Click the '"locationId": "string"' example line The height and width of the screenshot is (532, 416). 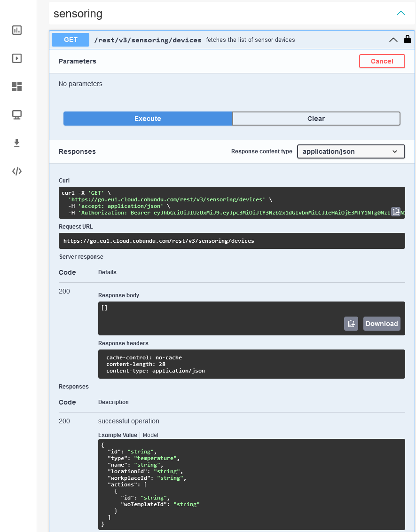(145, 472)
